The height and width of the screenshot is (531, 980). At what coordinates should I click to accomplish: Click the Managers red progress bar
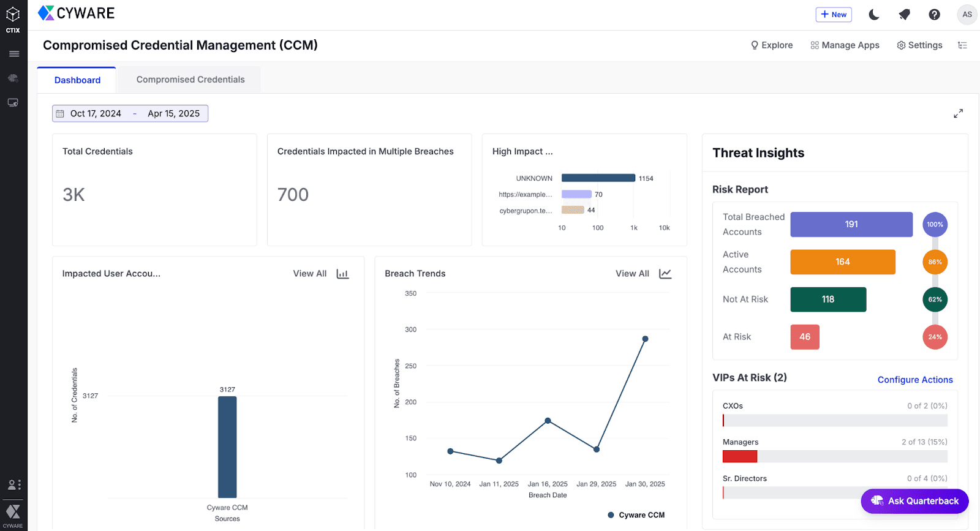pyautogui.click(x=740, y=456)
